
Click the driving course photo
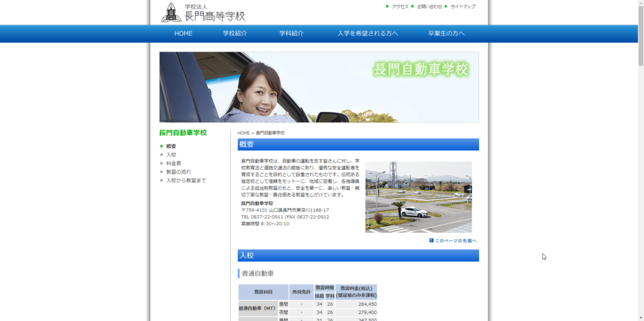418,197
